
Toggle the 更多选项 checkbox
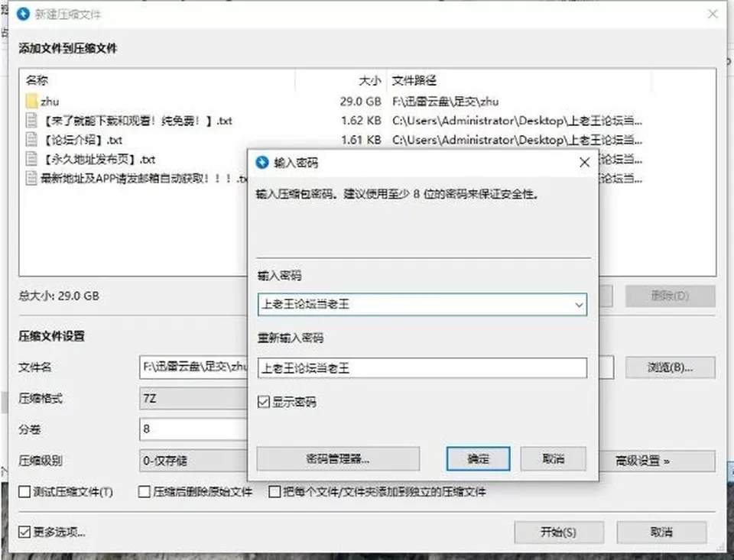click(24, 532)
